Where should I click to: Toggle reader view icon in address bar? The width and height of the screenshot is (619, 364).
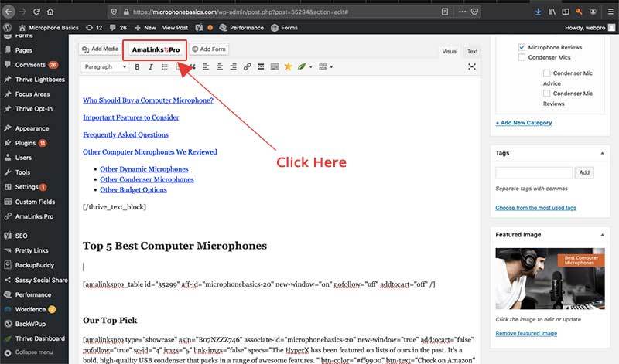pyautogui.click(x=445, y=12)
